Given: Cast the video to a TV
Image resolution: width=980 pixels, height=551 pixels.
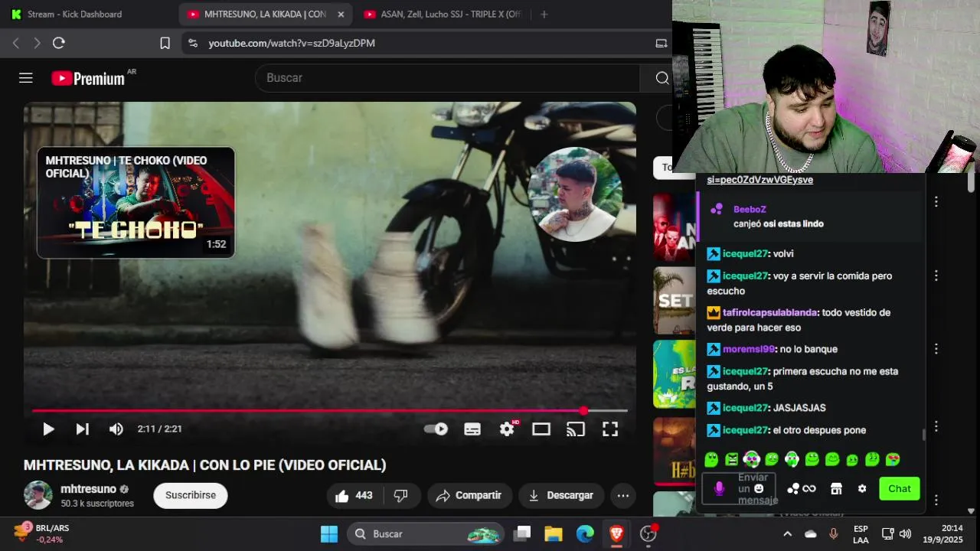Looking at the screenshot, I should [575, 429].
